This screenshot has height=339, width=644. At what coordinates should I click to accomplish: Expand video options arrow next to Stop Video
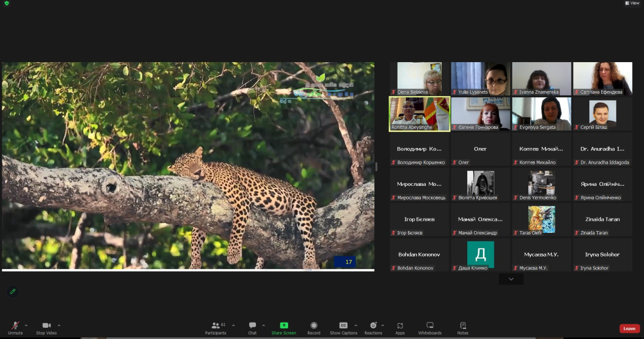(x=59, y=325)
